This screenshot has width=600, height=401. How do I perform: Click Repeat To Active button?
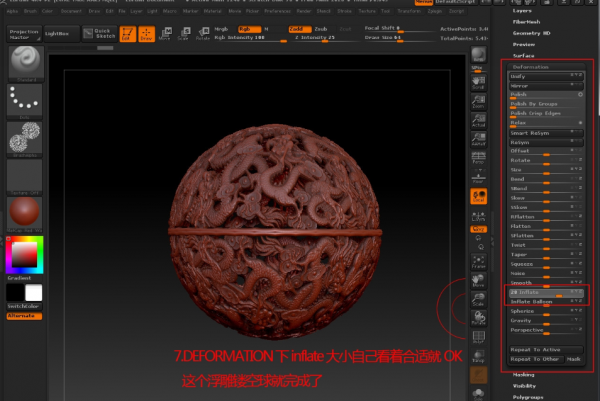pos(546,350)
